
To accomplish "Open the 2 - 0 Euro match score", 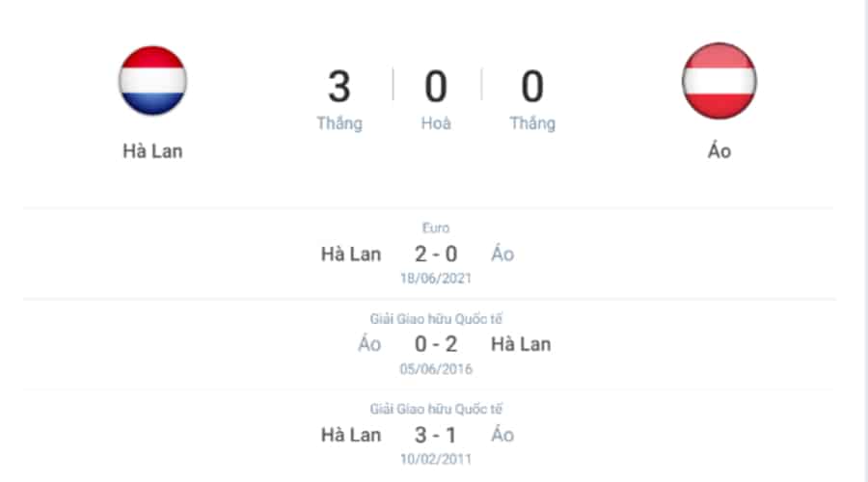I will (x=436, y=254).
